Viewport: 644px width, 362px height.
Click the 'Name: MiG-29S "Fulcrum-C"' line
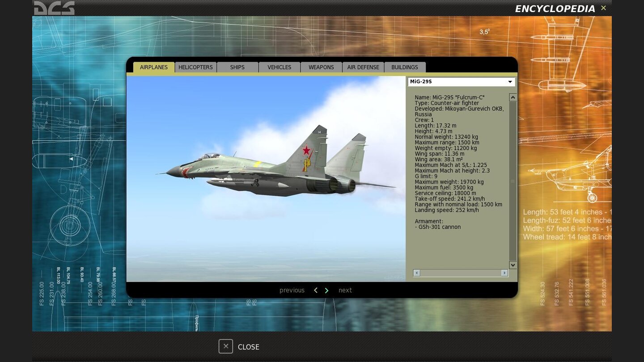449,97
